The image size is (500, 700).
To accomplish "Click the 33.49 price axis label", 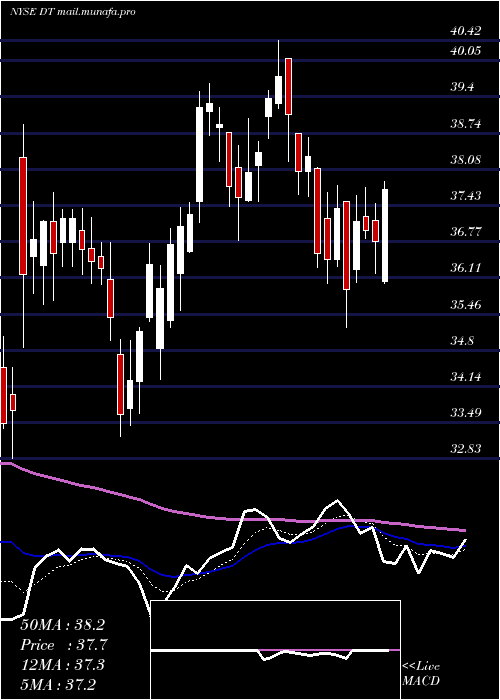I will [466, 412].
